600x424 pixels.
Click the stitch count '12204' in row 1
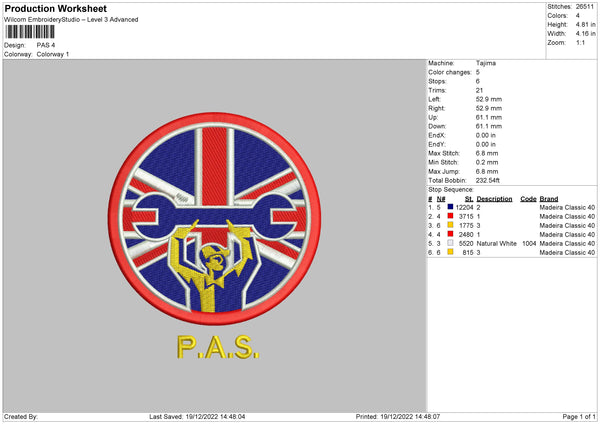[465, 207]
